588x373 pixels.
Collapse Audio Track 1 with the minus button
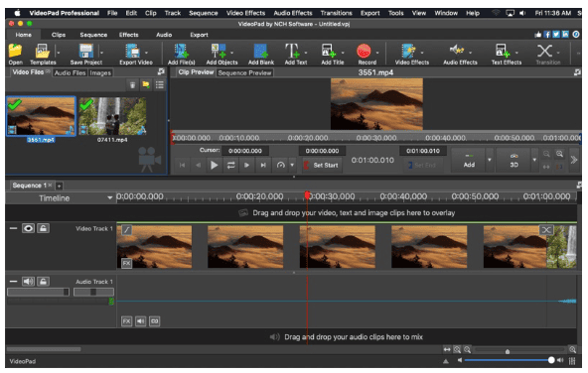14,282
